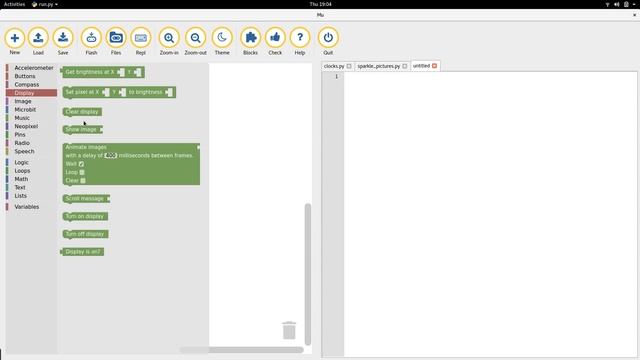Select the untitled tab
Image resolution: width=640 pixels, height=360 pixels.
click(x=421, y=66)
